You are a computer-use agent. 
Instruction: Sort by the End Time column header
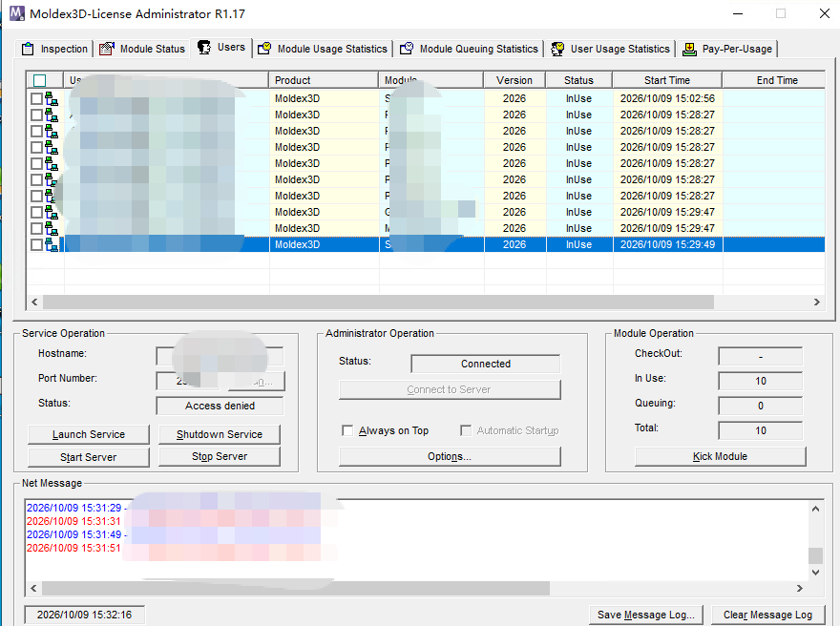coord(774,80)
